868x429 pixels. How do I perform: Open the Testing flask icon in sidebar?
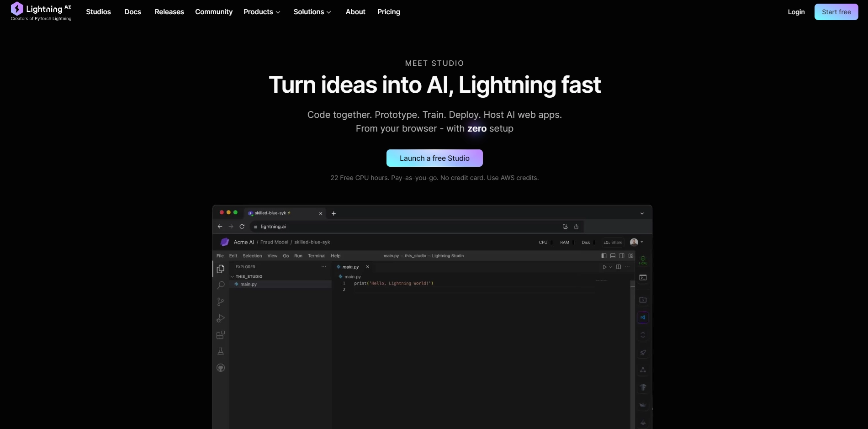click(221, 351)
